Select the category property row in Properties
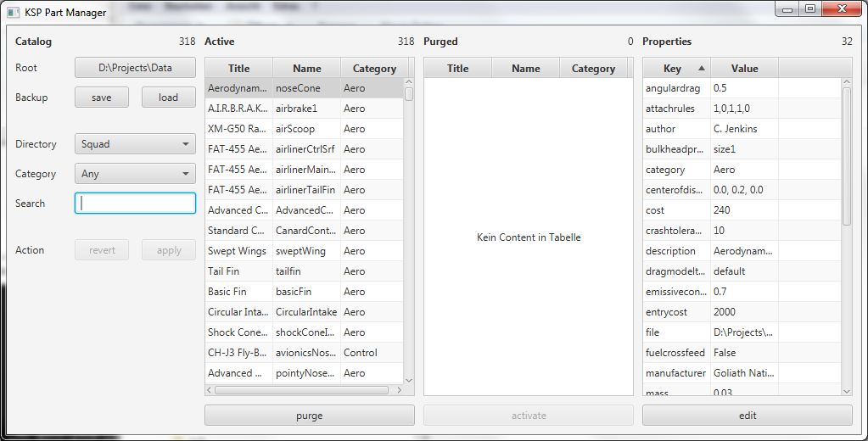Viewport: 868px width, 441px height. pyautogui.click(x=742, y=170)
